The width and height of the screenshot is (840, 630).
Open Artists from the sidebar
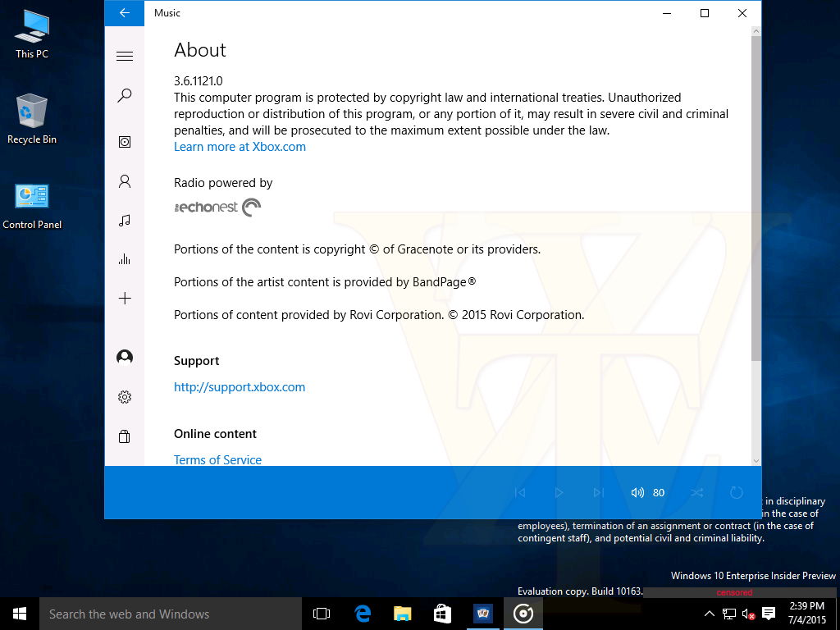pos(125,181)
